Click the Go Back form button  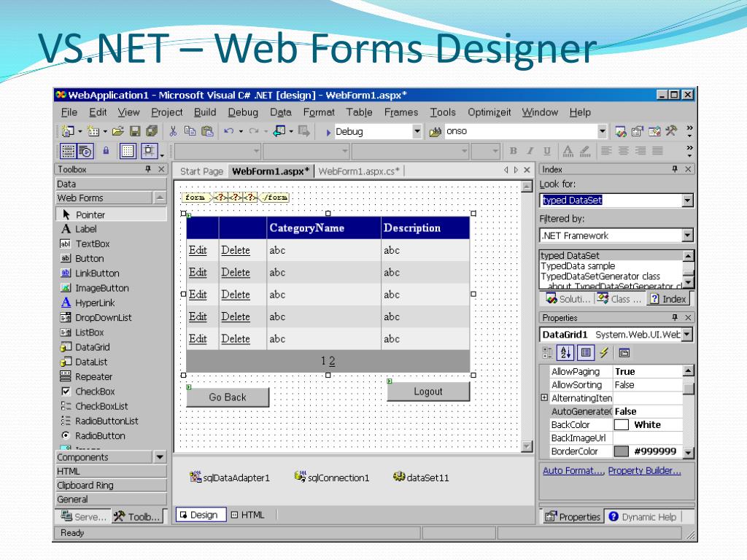pyautogui.click(x=228, y=397)
